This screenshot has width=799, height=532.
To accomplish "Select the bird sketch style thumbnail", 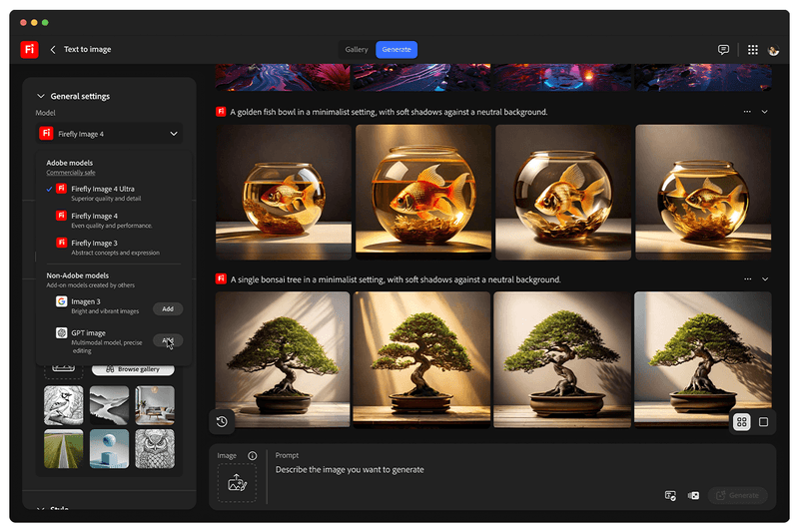I will tap(64, 405).
